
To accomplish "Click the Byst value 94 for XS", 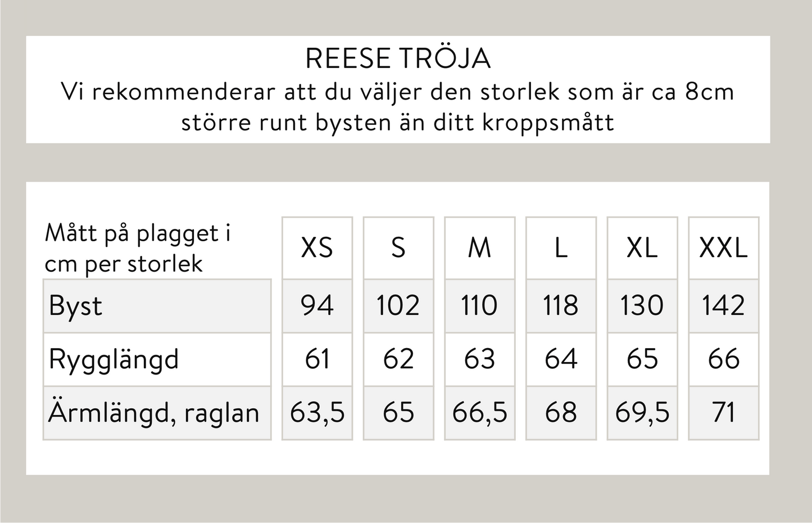I will (317, 306).
